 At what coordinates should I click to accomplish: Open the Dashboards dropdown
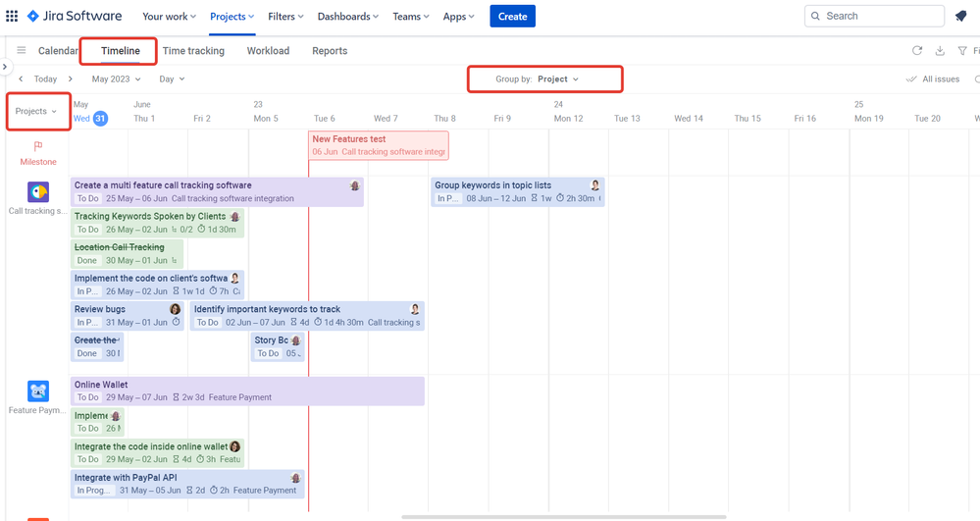(347, 17)
